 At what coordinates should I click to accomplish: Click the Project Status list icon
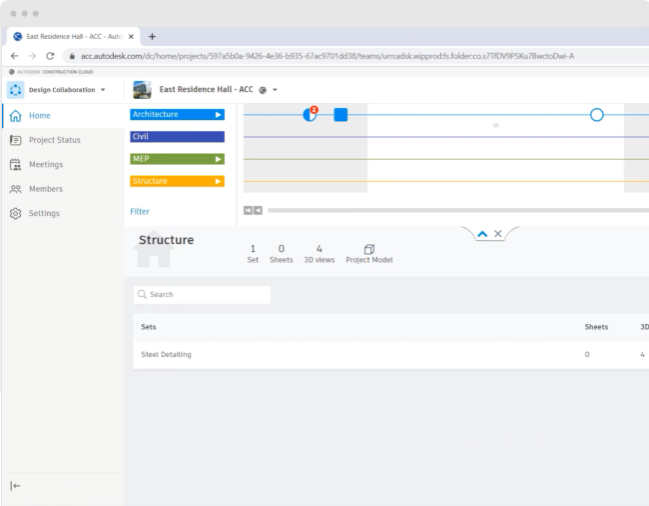(x=15, y=140)
